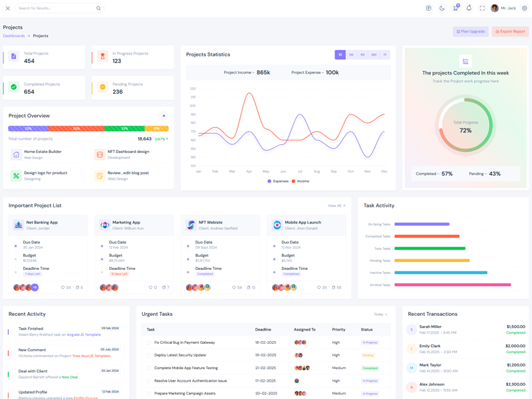Click the Plan Upgrade button
This screenshot has height=399, width=532.
[471, 31]
